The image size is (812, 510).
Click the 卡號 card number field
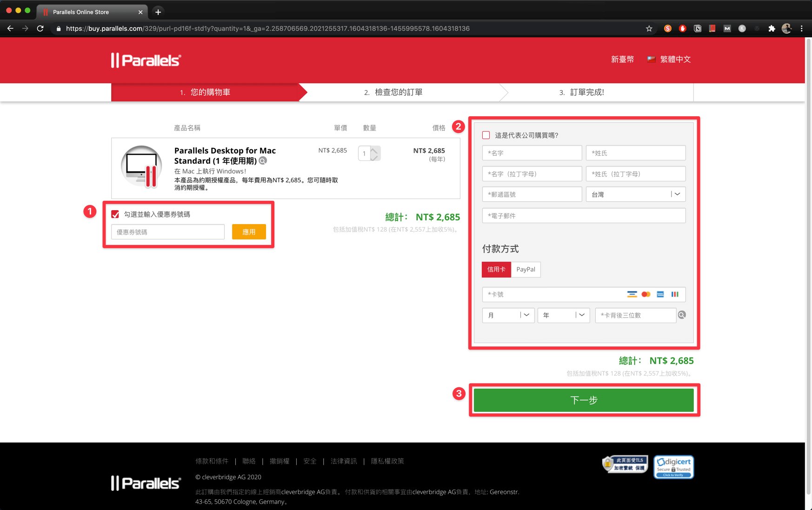click(584, 294)
